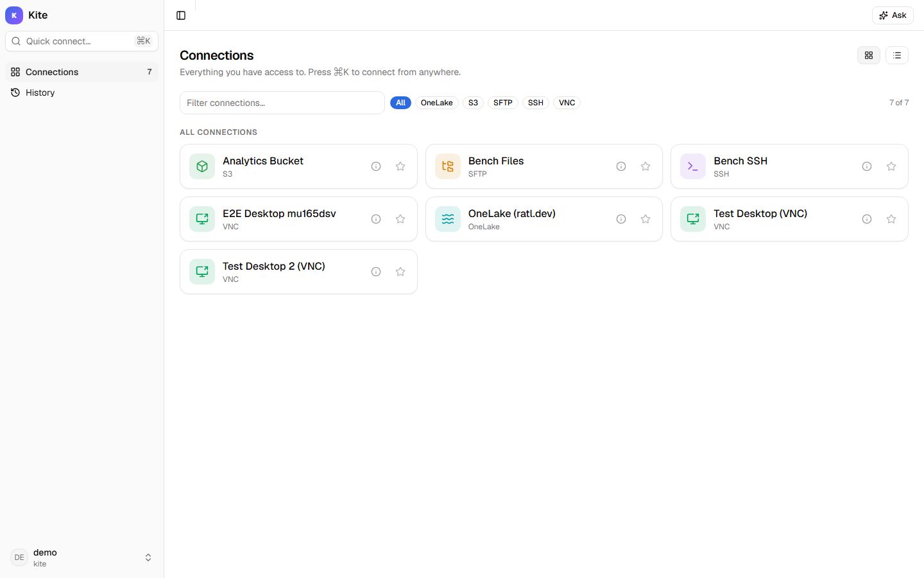Open Connections in the sidebar
The width and height of the screenshot is (924, 578).
pyautogui.click(x=81, y=72)
